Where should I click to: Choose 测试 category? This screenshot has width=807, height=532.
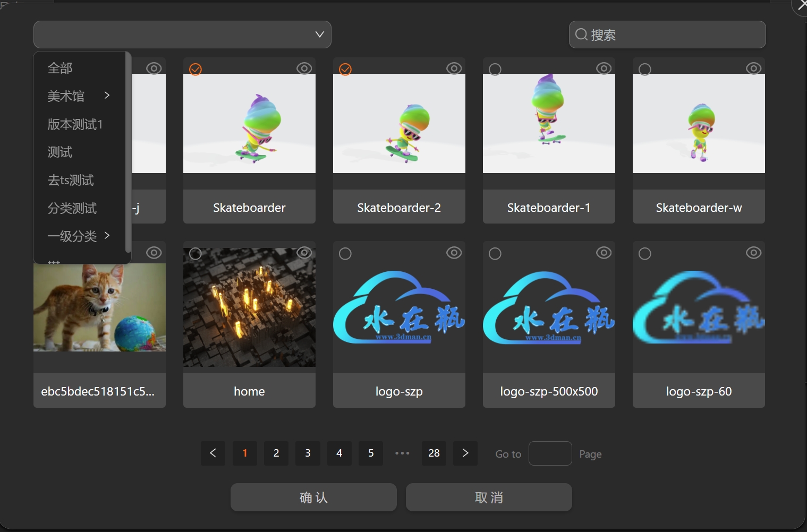[x=60, y=152]
